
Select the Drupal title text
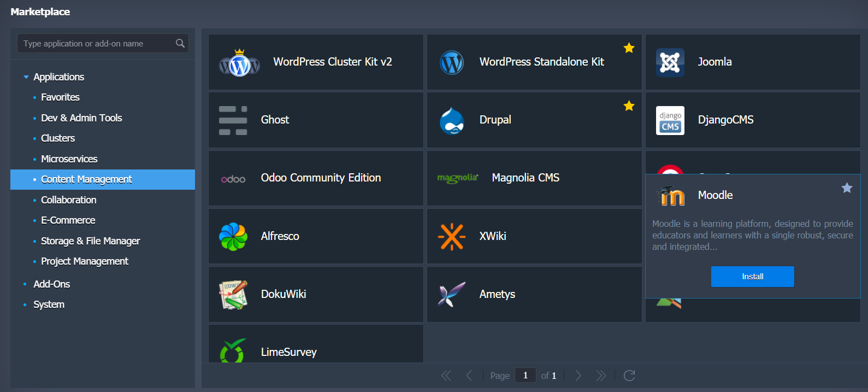pos(495,120)
